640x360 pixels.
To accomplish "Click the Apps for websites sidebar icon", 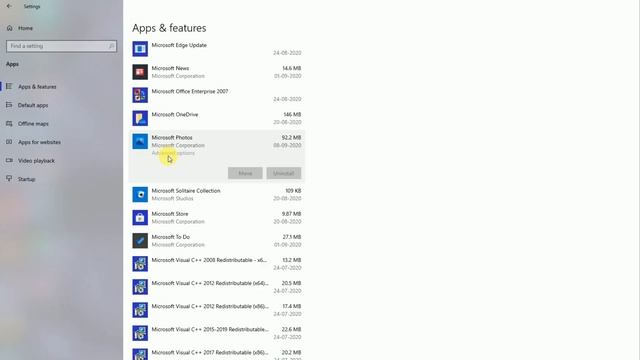I will point(9,142).
